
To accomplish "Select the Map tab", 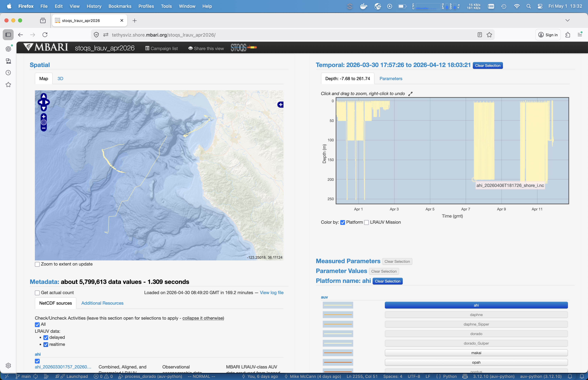I will click(x=44, y=78).
